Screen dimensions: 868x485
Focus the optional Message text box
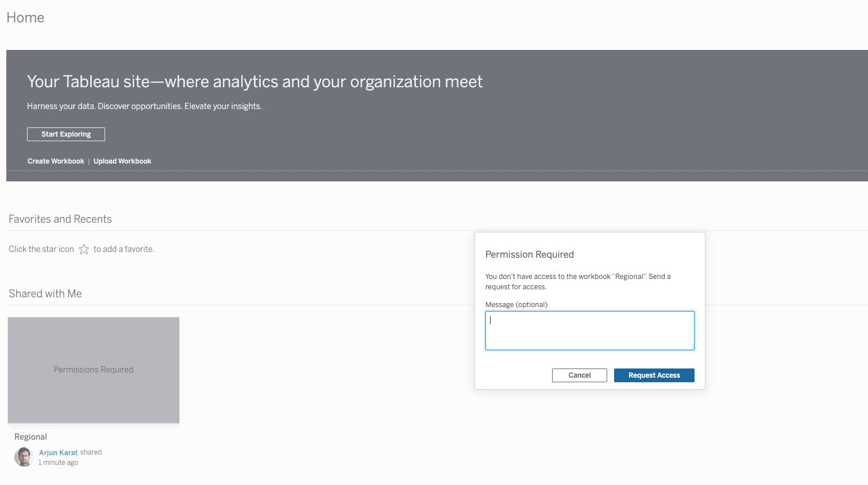[x=589, y=331]
